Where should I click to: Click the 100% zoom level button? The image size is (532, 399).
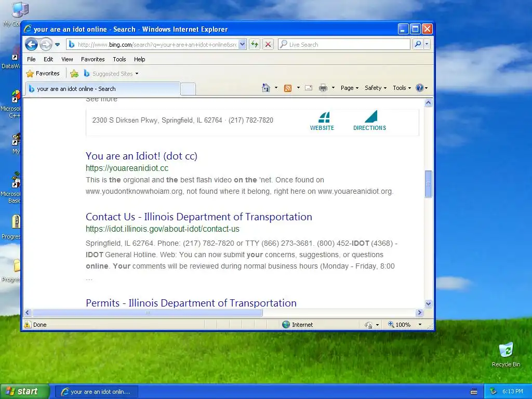(x=400, y=325)
